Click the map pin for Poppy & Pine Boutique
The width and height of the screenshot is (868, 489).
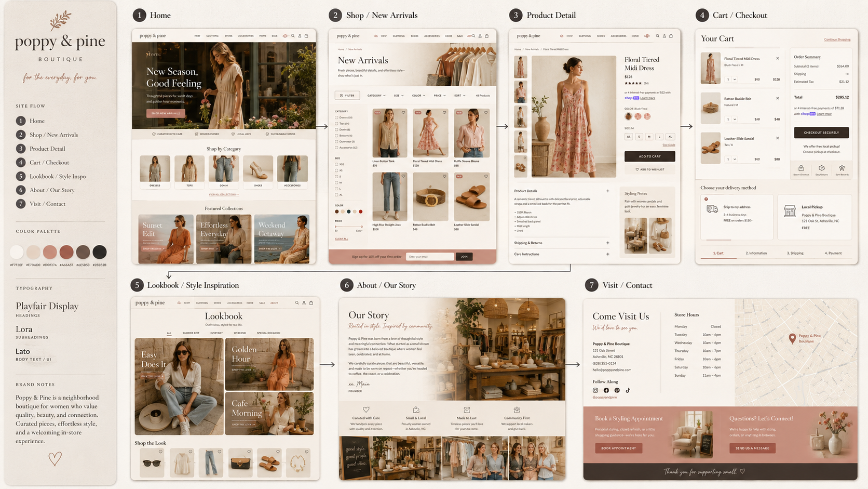pyautogui.click(x=792, y=339)
